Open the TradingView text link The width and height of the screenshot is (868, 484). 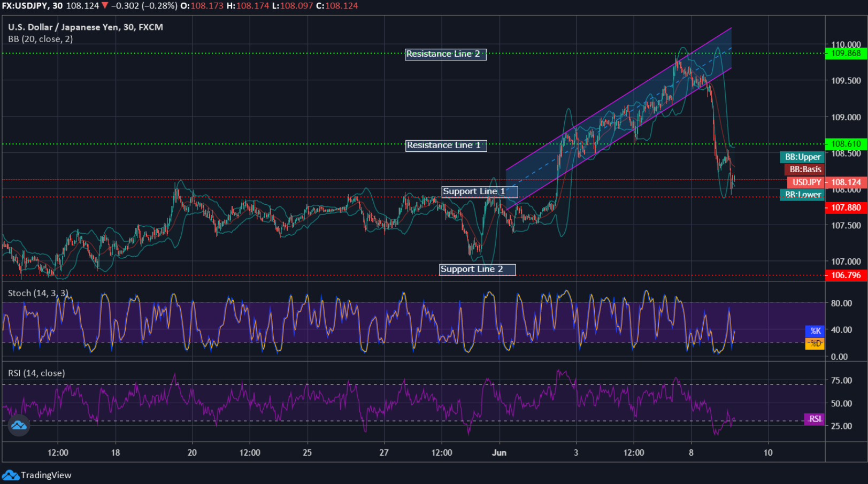(46, 475)
